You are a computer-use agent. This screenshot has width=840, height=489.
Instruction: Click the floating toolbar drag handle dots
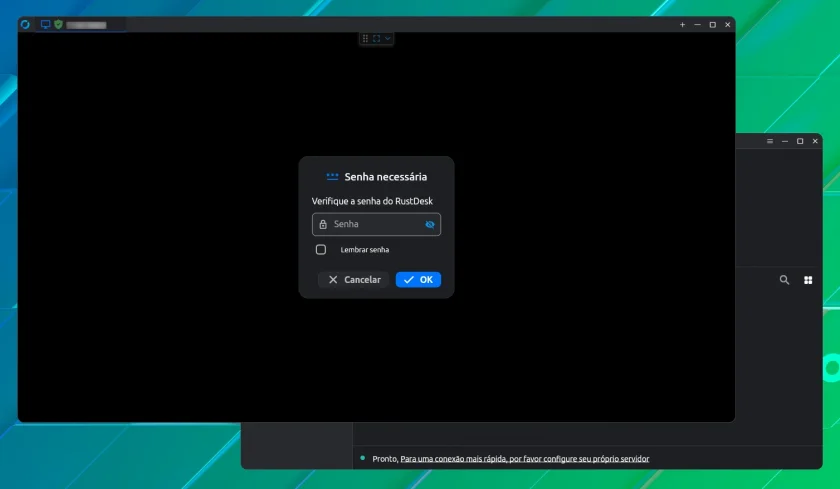tap(365, 39)
